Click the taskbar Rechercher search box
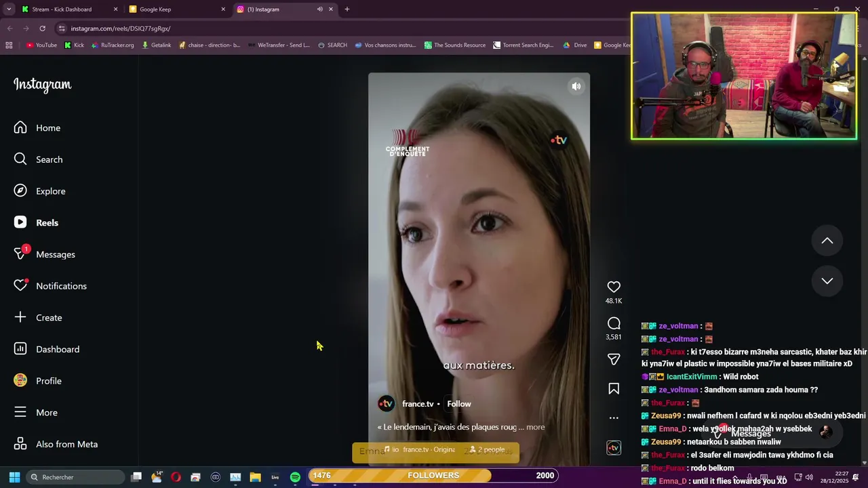Viewport: 868px width, 488px height. pyautogui.click(x=75, y=477)
